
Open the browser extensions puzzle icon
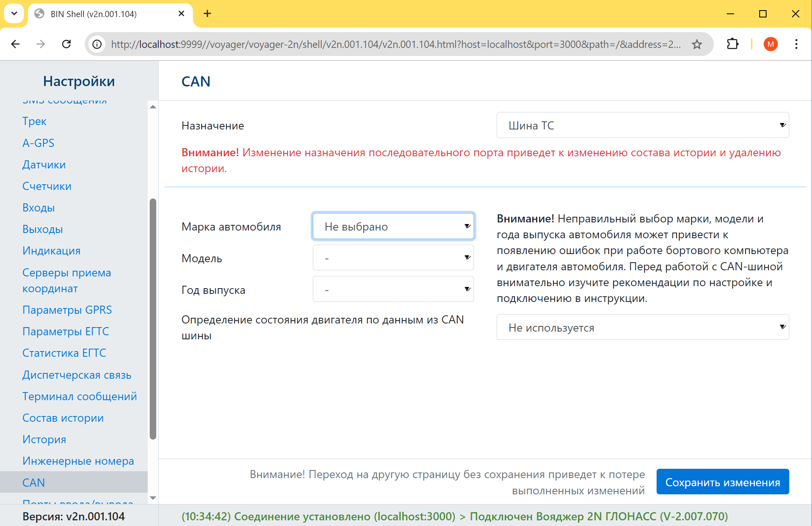pos(732,44)
